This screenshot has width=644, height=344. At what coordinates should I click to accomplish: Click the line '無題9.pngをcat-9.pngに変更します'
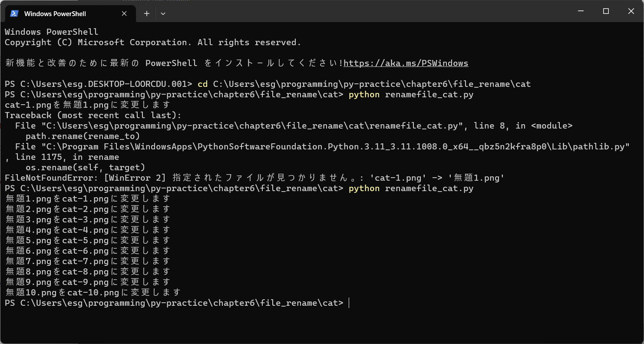88,282
